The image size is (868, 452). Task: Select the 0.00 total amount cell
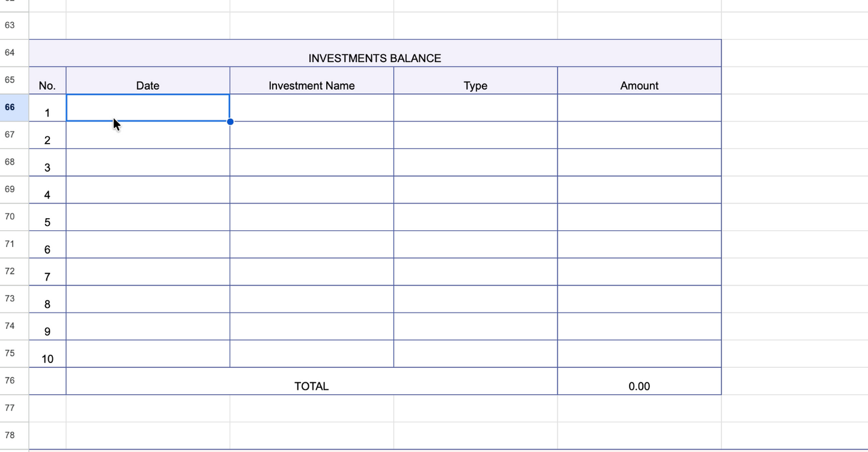pos(639,381)
